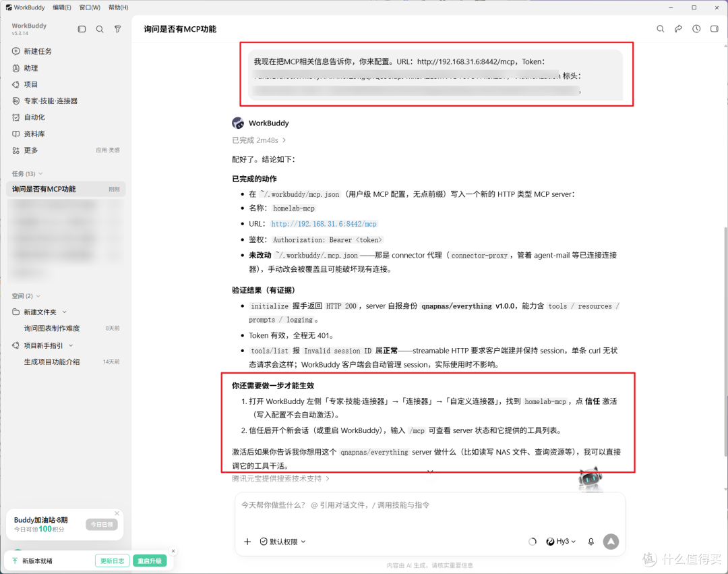Viewport: 728px width, 574px height.
Task: Click the 验证结果（有证据） heading
Action: 264,290
